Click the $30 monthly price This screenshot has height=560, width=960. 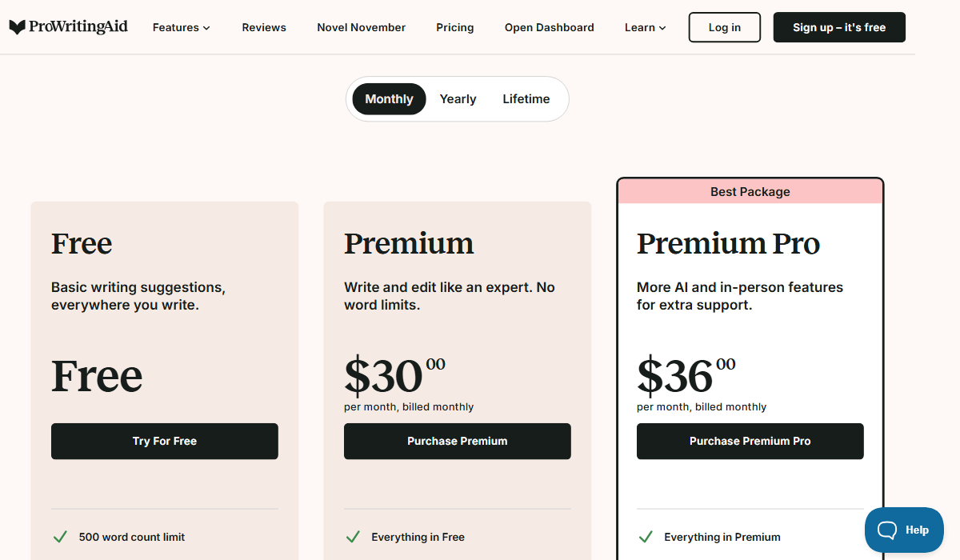[394, 374]
